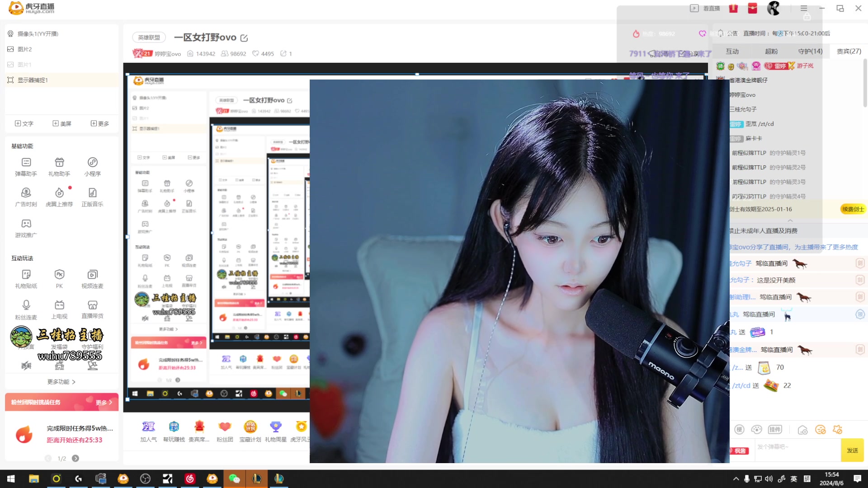This screenshot has width=868, height=488.
Task: Click the 挂件 widget icon
Action: [775, 429]
